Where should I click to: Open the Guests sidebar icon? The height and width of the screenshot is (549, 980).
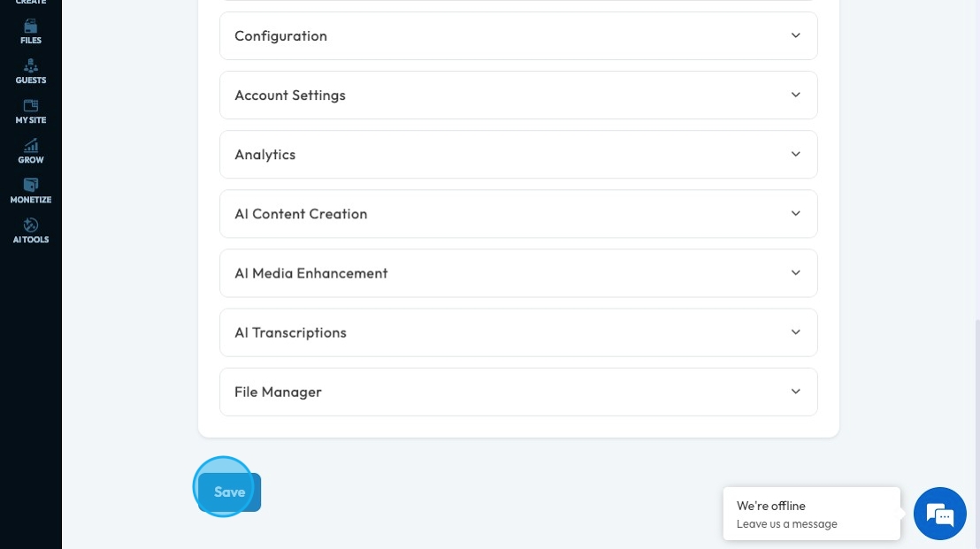[31, 66]
